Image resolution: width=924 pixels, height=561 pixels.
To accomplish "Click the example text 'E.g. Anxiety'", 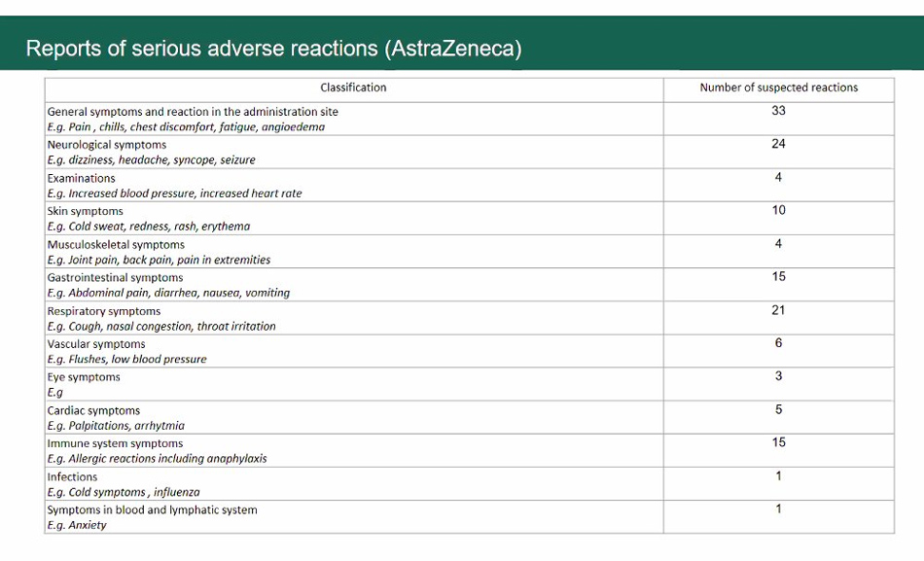I will click(77, 526).
